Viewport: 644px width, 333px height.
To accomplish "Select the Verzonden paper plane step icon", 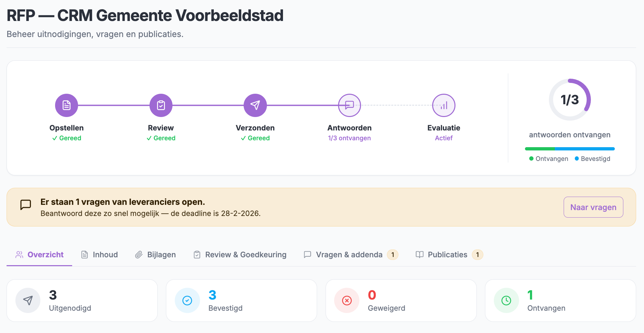I will 255,105.
